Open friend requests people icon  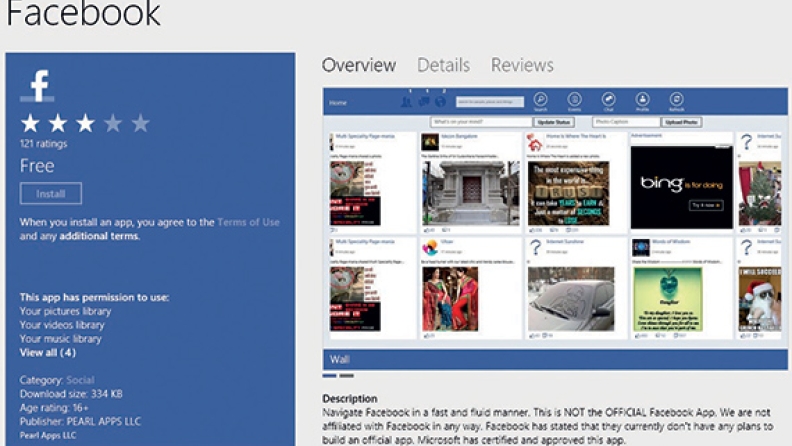[407, 102]
